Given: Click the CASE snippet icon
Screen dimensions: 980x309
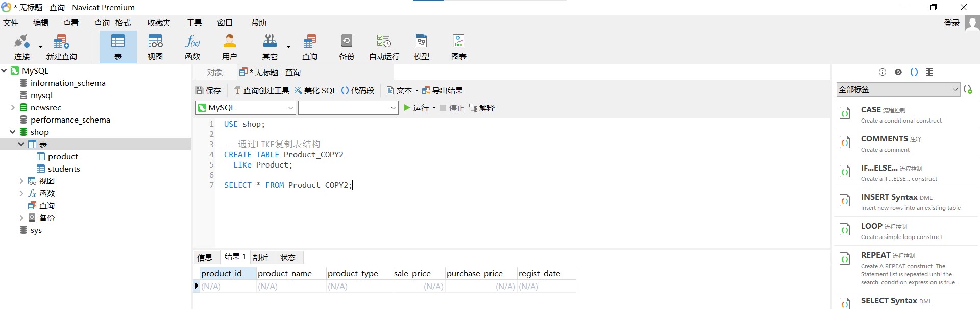Looking at the screenshot, I should 845,113.
